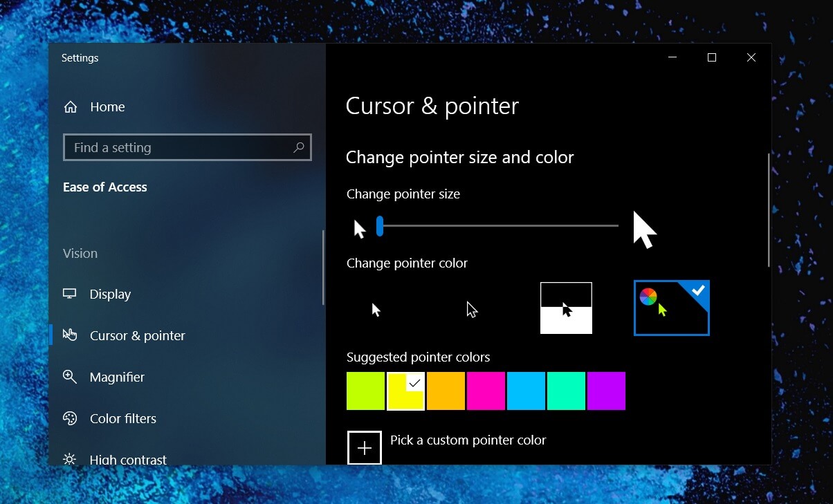Select the Display icon in the sidebar
This screenshot has height=504, width=833.
tap(69, 294)
